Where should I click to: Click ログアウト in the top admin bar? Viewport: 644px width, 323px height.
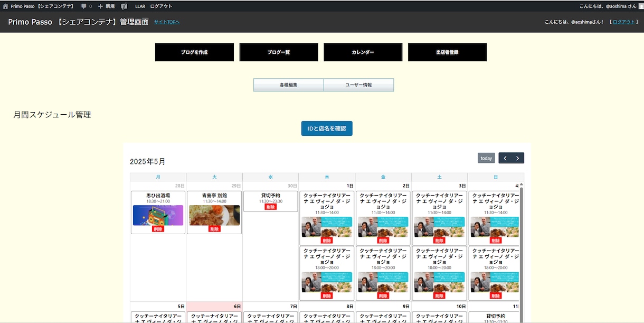[161, 6]
